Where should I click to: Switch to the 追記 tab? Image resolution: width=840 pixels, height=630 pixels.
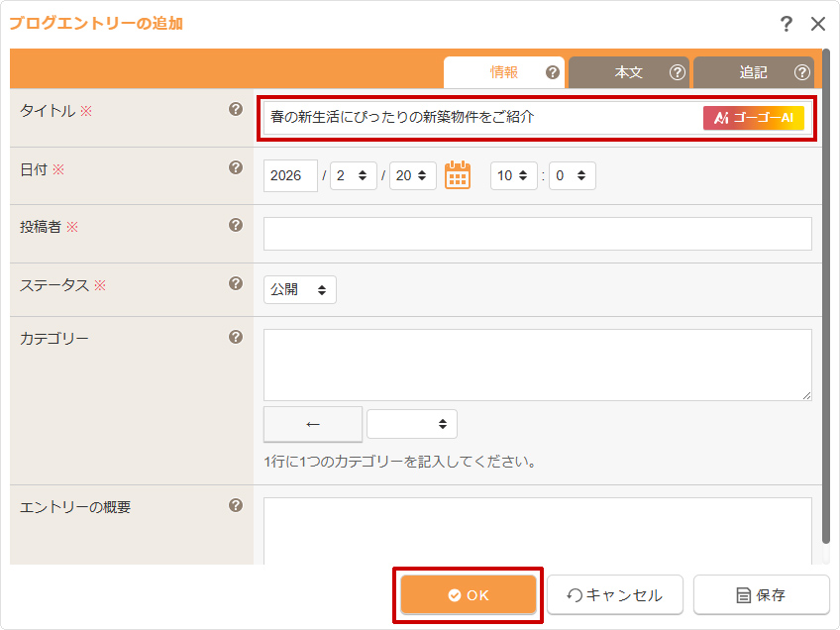[754, 72]
